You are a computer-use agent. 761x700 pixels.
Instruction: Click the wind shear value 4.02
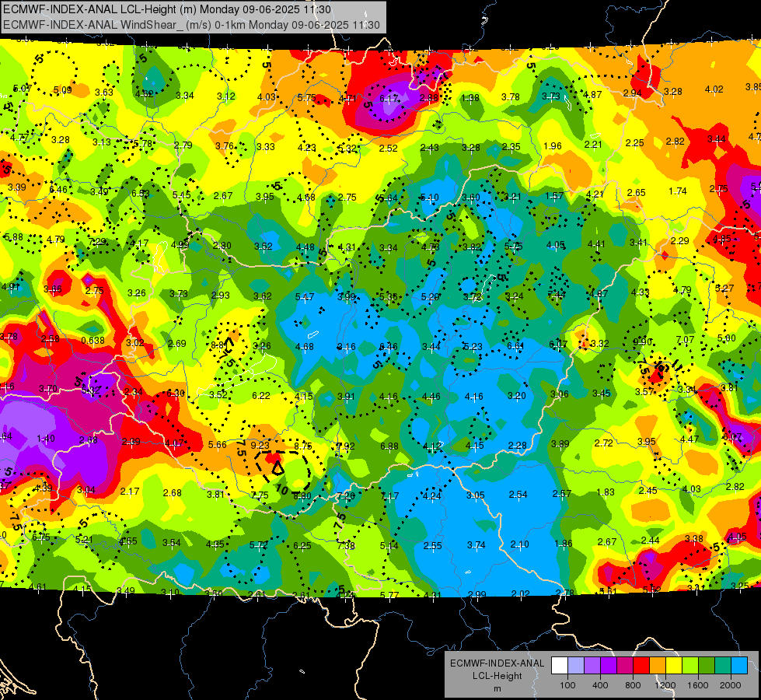click(714, 89)
